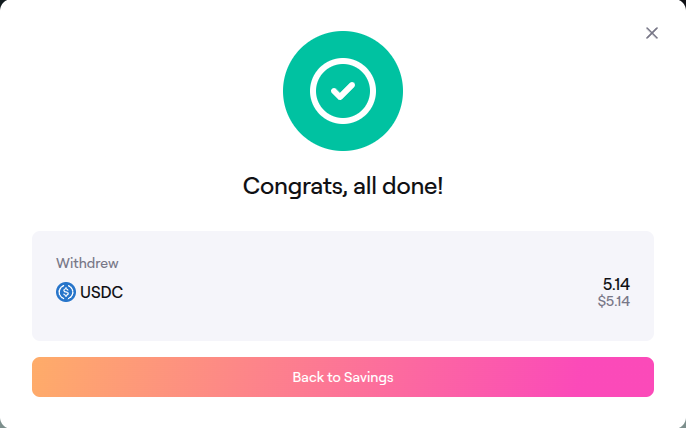
Task: Click the green success checkmark icon
Action: click(x=343, y=92)
